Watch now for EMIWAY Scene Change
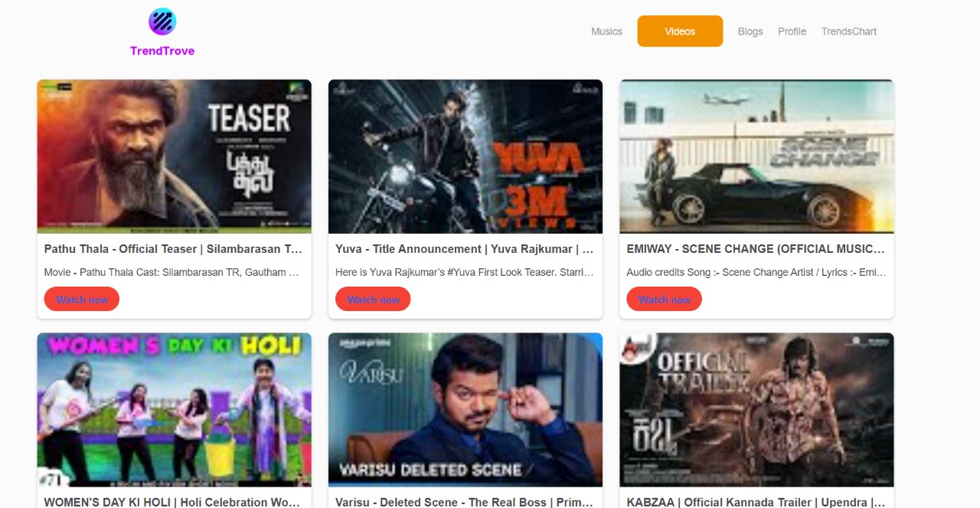The image size is (980, 508). [664, 299]
